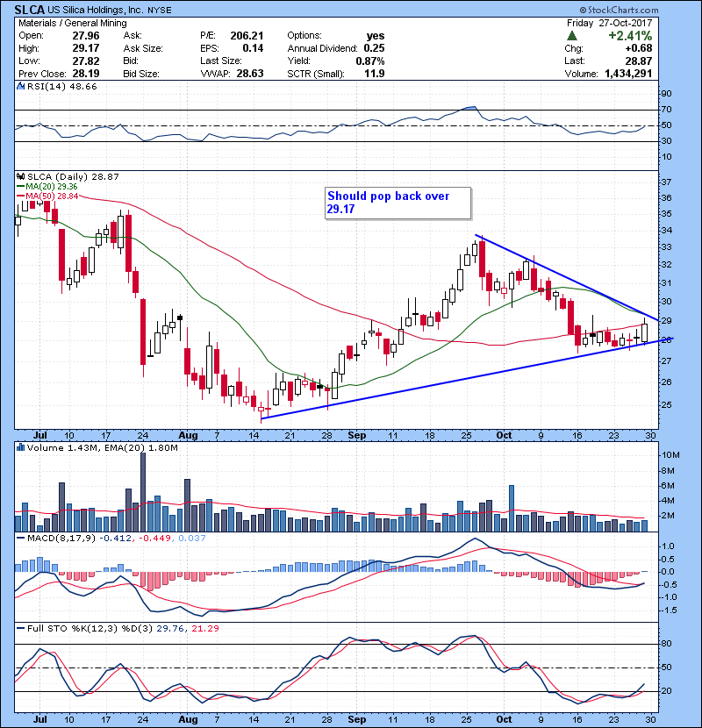The width and height of the screenshot is (702, 728).
Task: Click the stochastic %D value 21.29
Action: point(204,628)
